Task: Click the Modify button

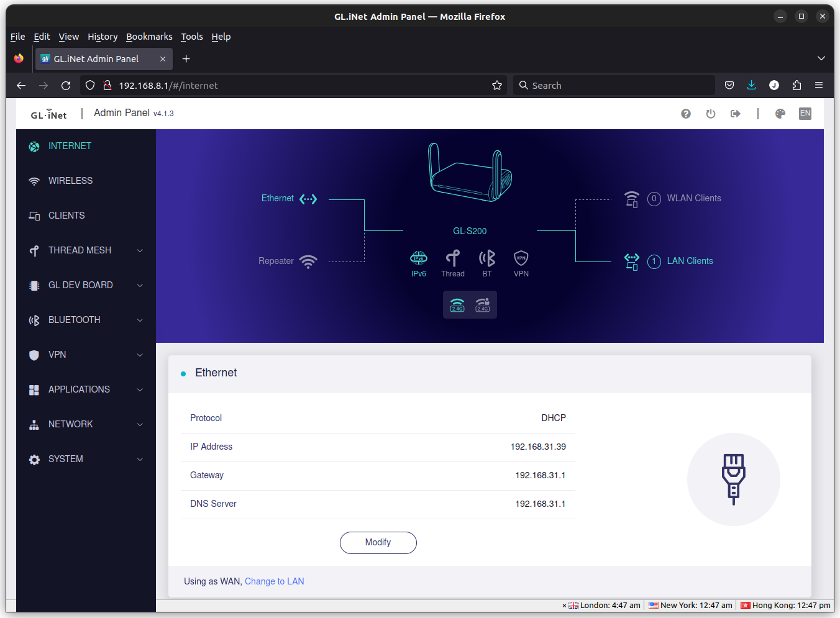Action: click(378, 542)
